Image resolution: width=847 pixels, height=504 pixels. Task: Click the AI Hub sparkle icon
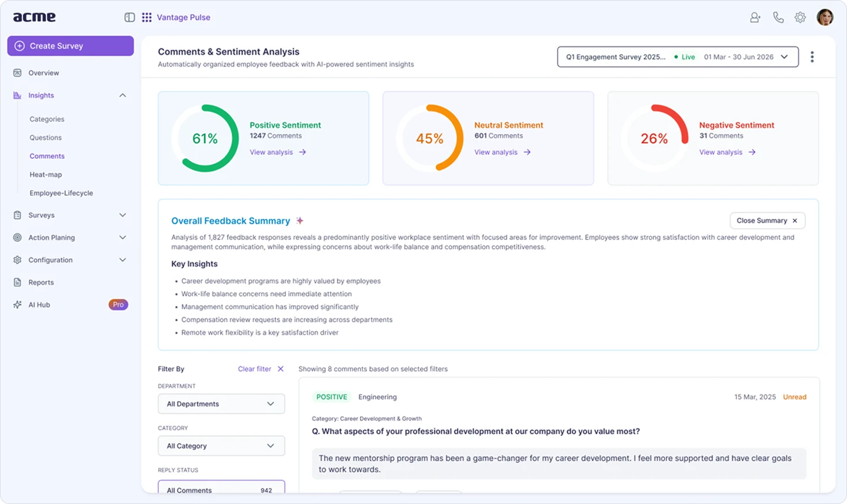(x=17, y=305)
